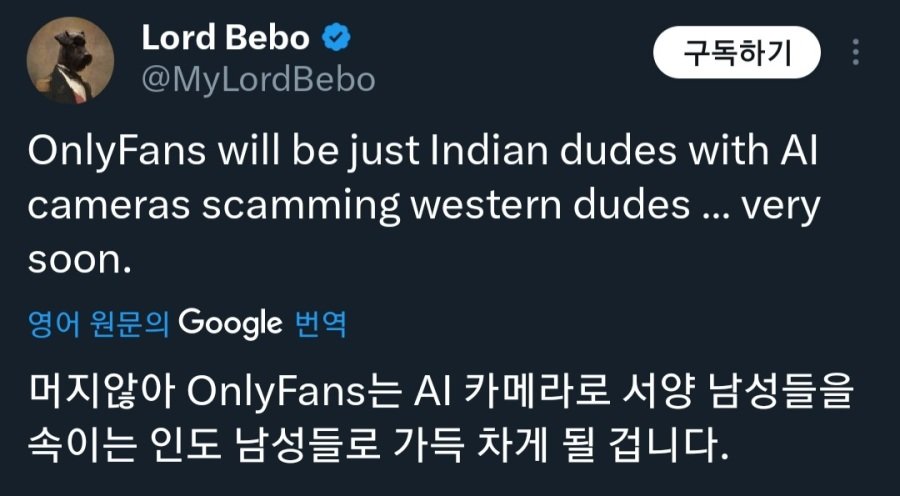The width and height of the screenshot is (900, 496).
Task: Click the word OnlyFans in the English tweet
Action: click(x=111, y=155)
